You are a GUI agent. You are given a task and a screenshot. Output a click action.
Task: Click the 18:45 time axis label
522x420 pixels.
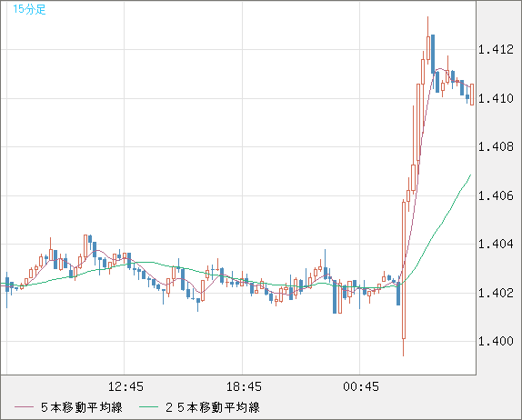[244, 386]
